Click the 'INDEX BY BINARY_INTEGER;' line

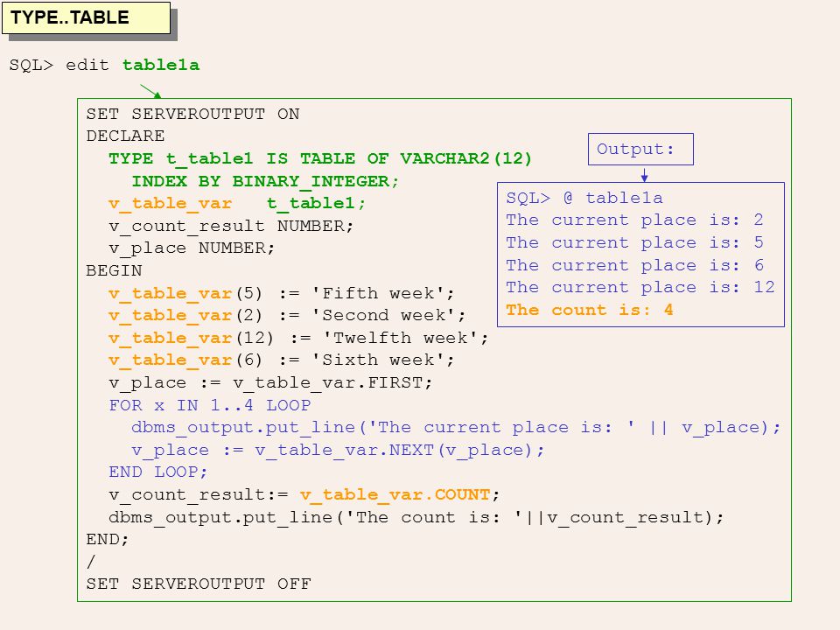click(x=265, y=181)
